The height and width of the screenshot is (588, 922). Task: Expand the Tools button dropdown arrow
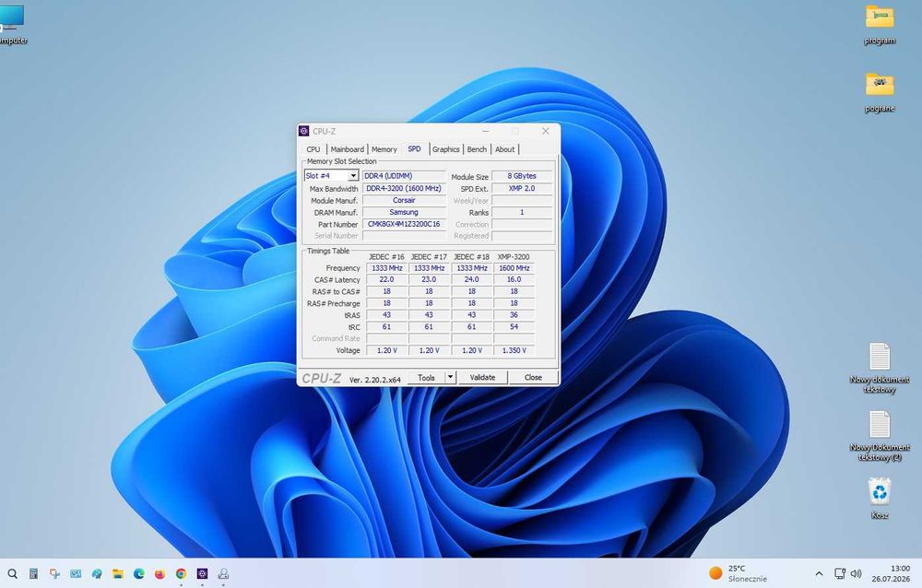[x=450, y=377]
